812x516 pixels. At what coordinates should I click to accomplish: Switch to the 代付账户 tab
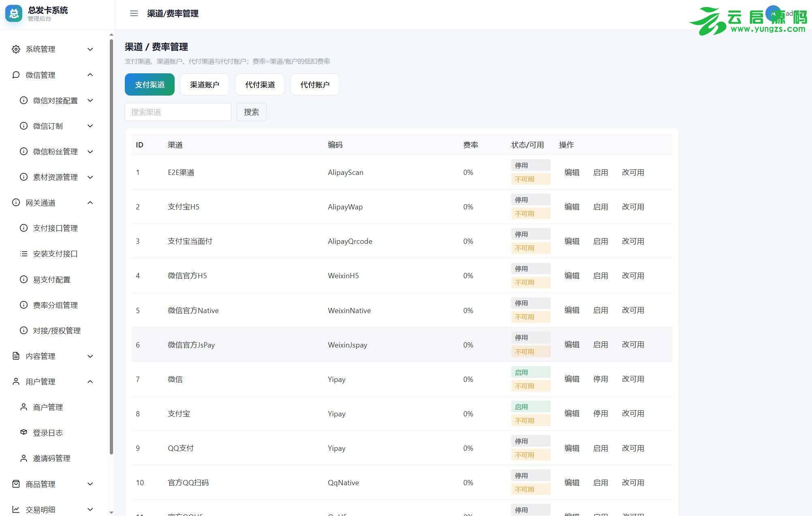tap(315, 85)
